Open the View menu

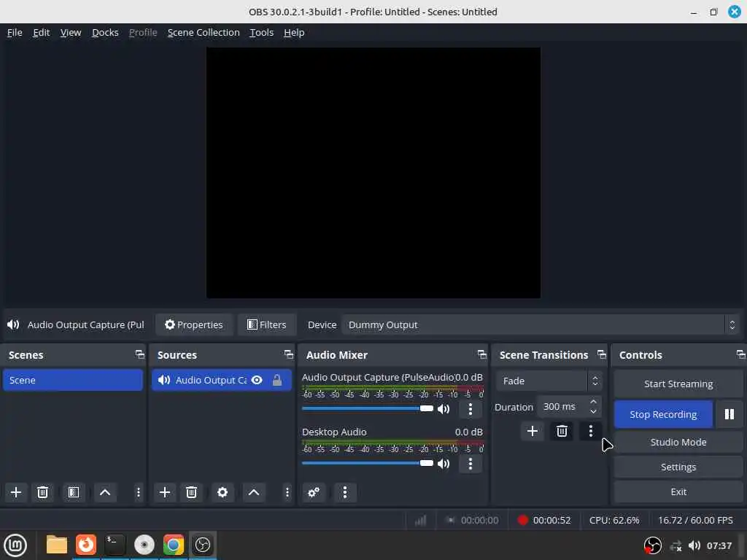pyautogui.click(x=71, y=32)
